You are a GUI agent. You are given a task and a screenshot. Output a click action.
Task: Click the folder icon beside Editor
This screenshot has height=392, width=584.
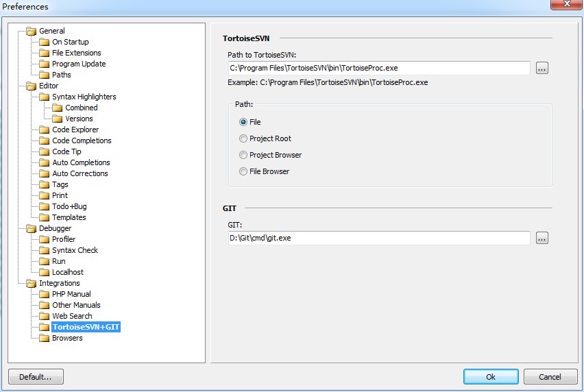[x=32, y=86]
